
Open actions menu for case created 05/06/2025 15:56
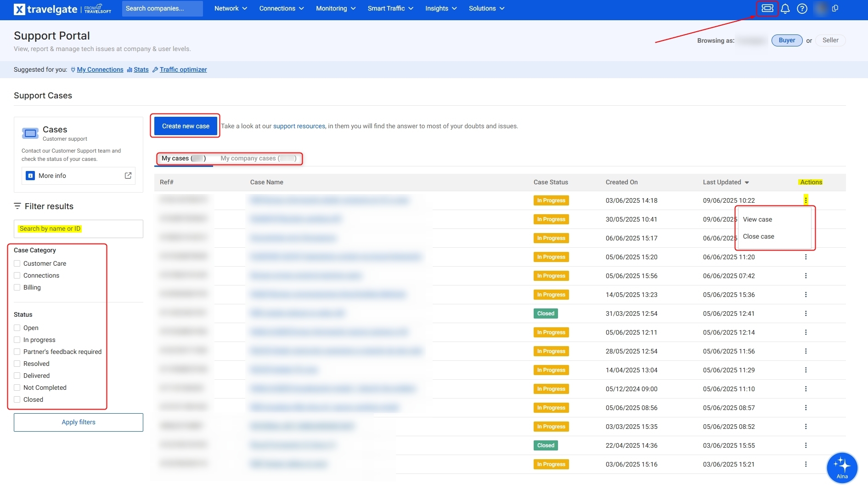point(806,276)
